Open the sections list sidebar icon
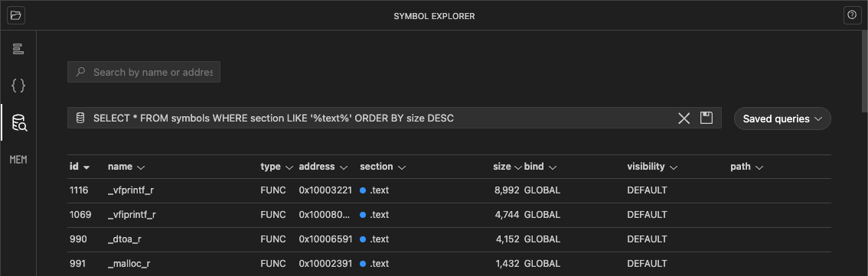Screen dimensions: 868x276 tap(18, 49)
